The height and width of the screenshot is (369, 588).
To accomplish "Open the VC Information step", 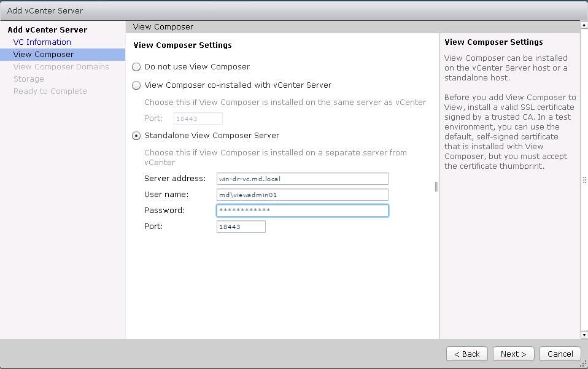I will (42, 42).
